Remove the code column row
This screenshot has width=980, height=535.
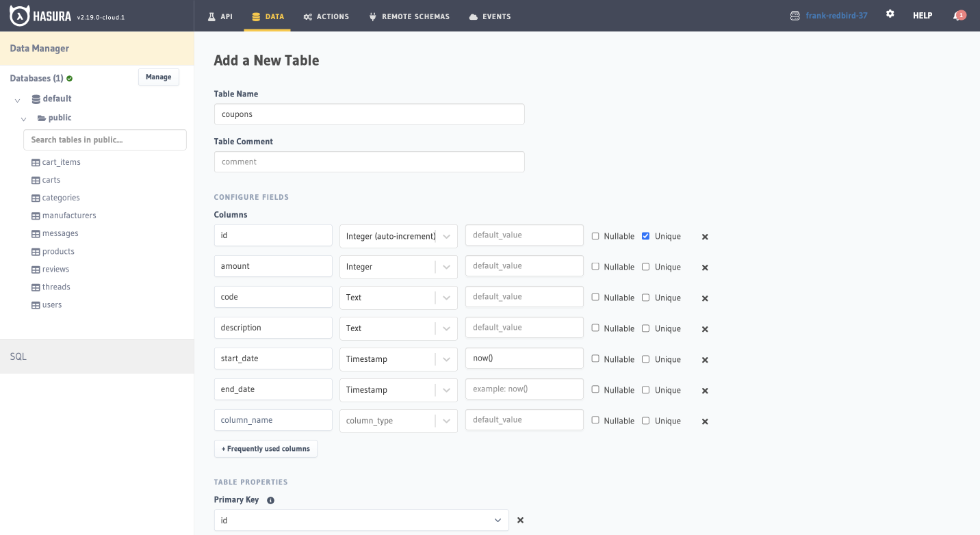point(704,298)
